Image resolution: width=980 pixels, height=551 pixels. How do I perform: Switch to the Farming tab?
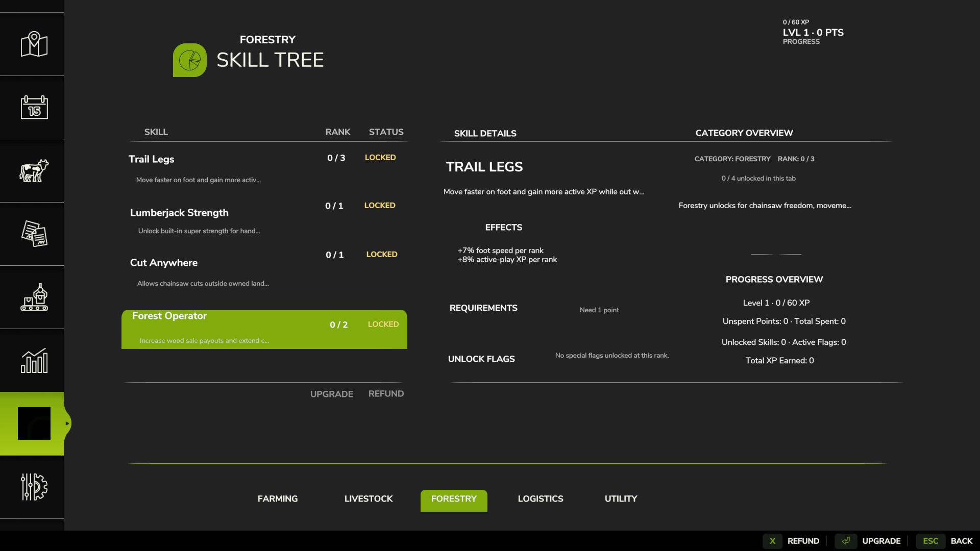277,498
